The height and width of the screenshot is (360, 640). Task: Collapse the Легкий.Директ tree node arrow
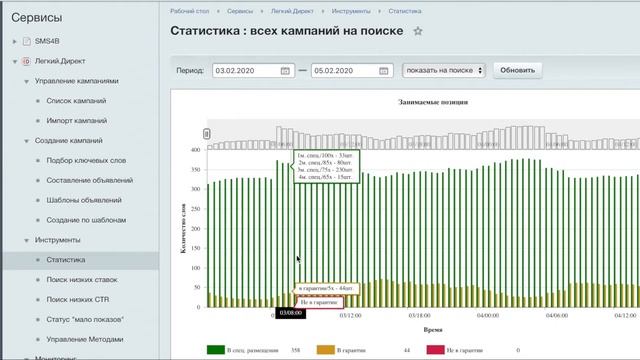pos(15,62)
